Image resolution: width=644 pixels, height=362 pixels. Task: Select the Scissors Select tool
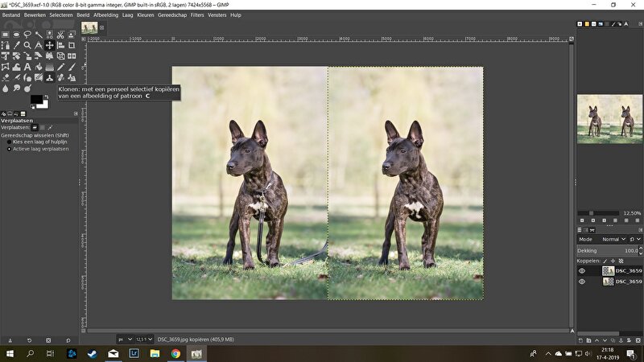pos(61,35)
